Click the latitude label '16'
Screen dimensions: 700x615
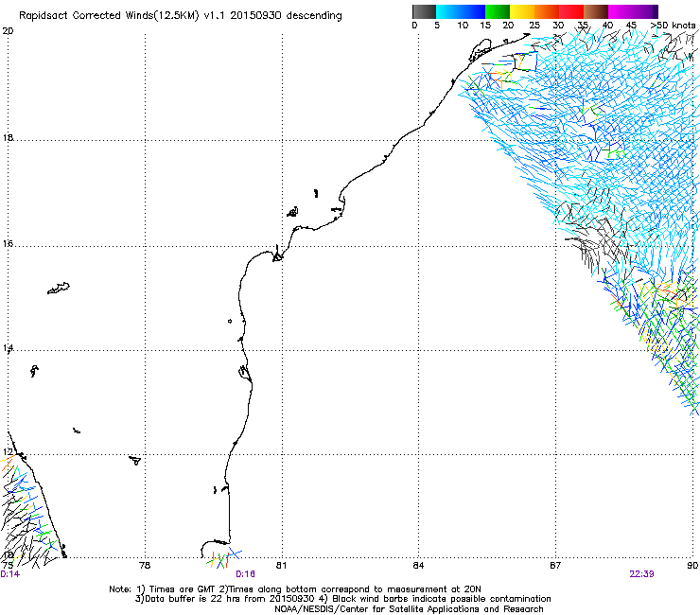tap(8, 244)
